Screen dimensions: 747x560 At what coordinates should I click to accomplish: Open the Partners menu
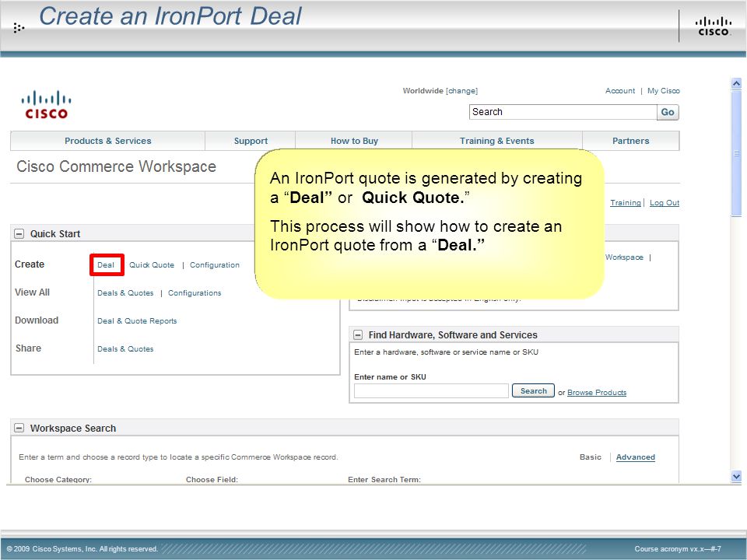tap(631, 141)
